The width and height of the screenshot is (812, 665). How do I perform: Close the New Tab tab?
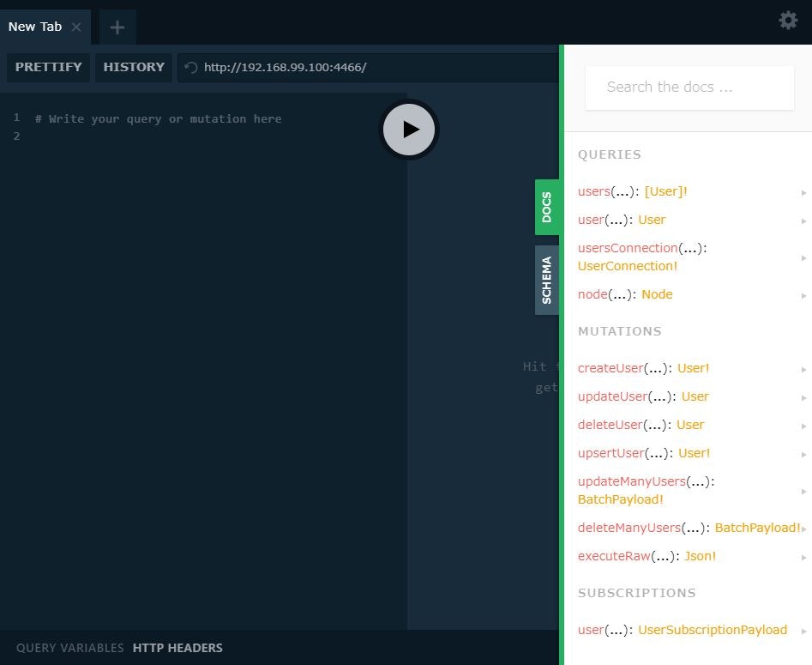pos(76,27)
